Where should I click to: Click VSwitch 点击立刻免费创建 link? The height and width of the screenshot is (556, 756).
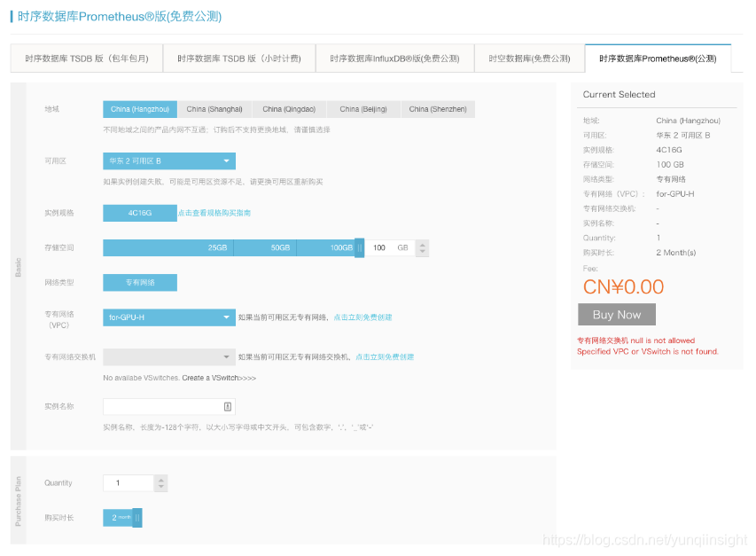[x=385, y=356]
